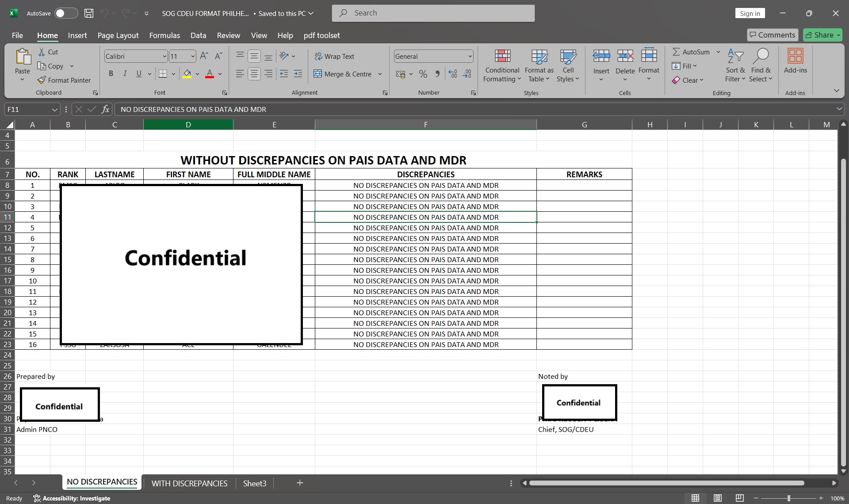Open the font name Calibri dropdown
The width and height of the screenshot is (849, 504).
pos(164,56)
